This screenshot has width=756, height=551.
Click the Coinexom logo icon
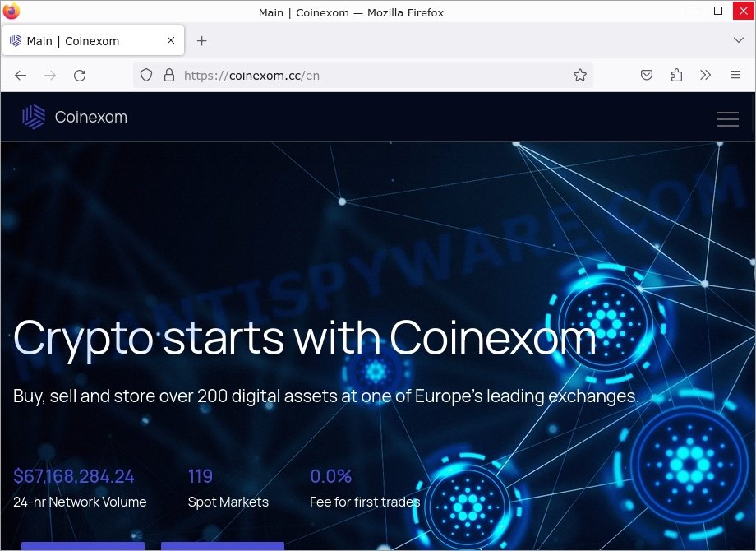point(34,117)
